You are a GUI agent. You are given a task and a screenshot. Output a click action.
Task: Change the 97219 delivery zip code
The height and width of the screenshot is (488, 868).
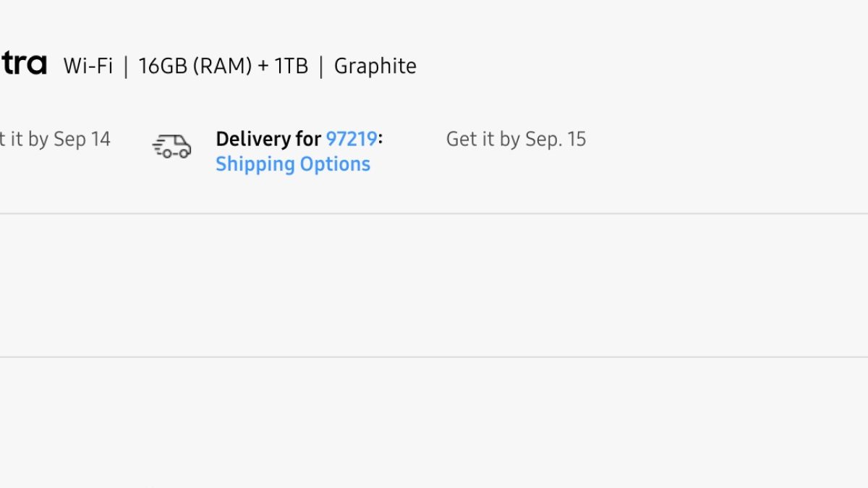(x=352, y=139)
